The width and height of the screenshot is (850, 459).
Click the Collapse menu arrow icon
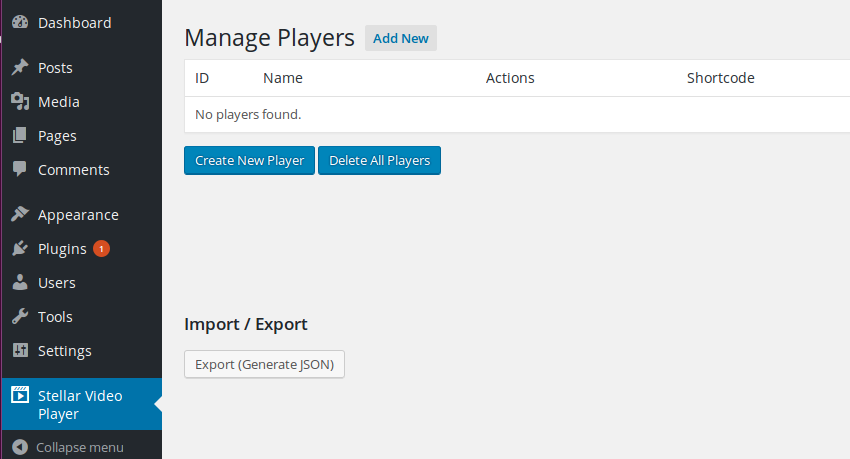coord(20,447)
